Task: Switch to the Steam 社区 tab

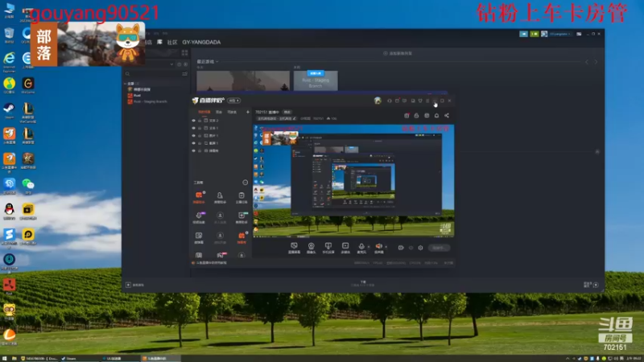Action: [172, 43]
